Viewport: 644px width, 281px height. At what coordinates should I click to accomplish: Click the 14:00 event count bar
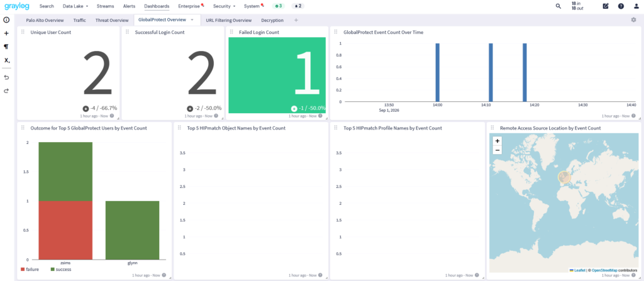click(438, 72)
